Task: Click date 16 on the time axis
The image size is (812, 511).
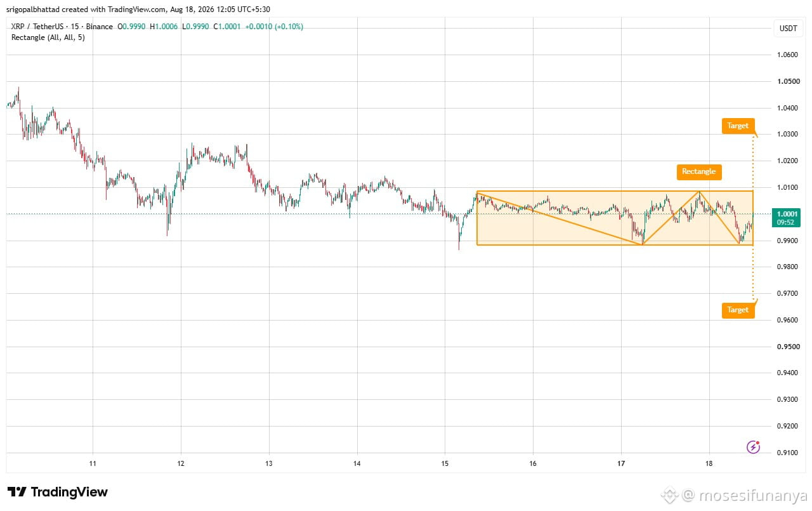Action: (533, 463)
